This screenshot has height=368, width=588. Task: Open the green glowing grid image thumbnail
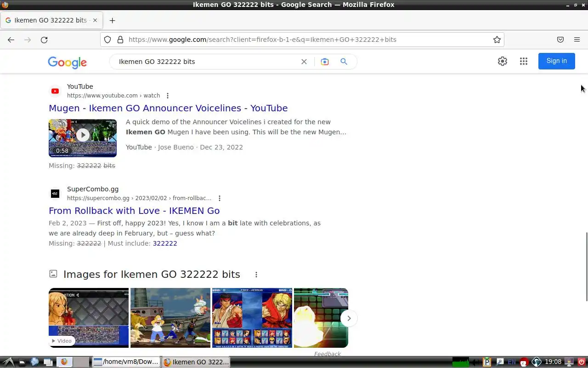[x=321, y=318]
